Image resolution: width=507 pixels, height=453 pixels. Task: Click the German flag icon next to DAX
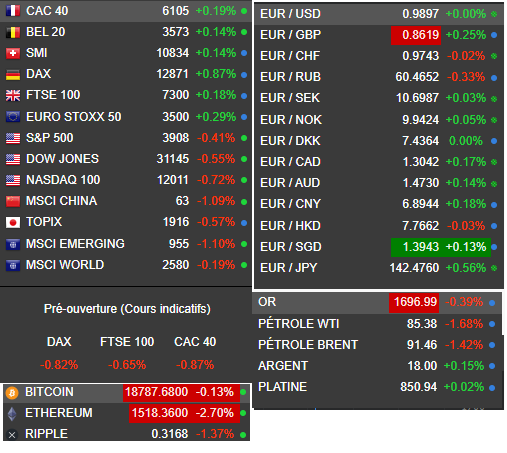[13, 74]
